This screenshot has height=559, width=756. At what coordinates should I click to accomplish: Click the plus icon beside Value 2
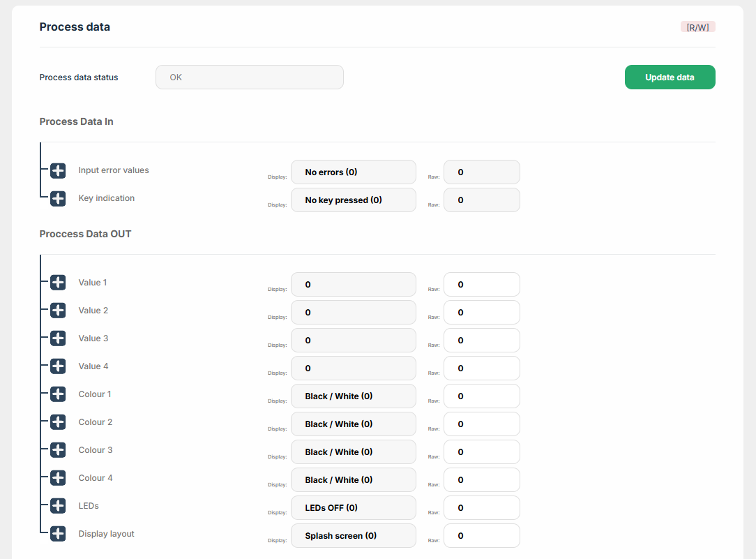(58, 311)
